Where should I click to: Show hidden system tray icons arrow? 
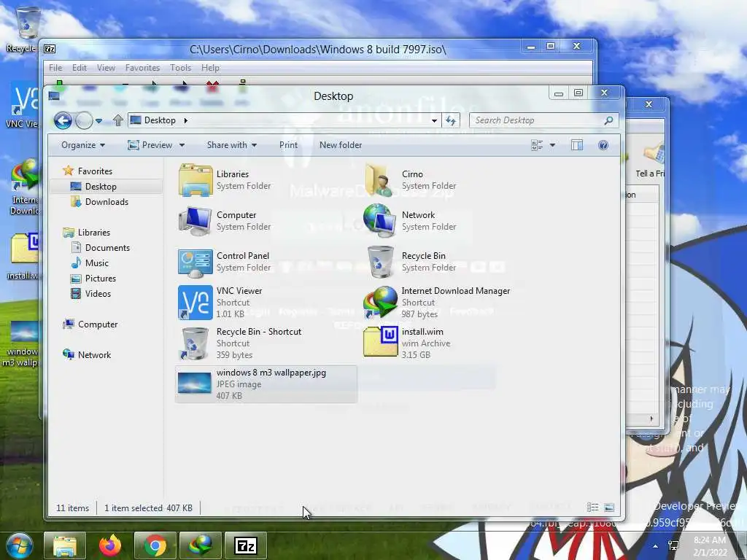(x=656, y=546)
